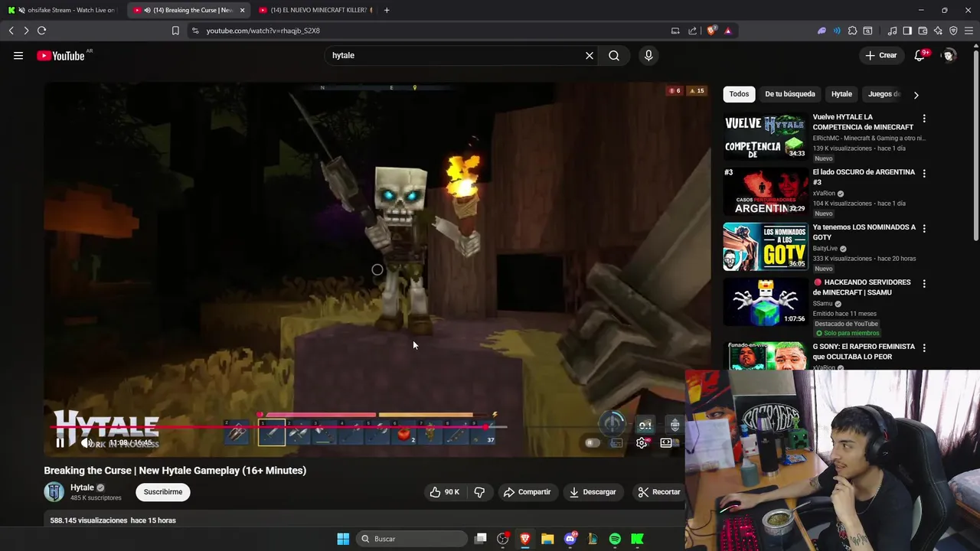Select the De tu búsqueda chip
This screenshot has width=980, height=551.
pyautogui.click(x=789, y=94)
